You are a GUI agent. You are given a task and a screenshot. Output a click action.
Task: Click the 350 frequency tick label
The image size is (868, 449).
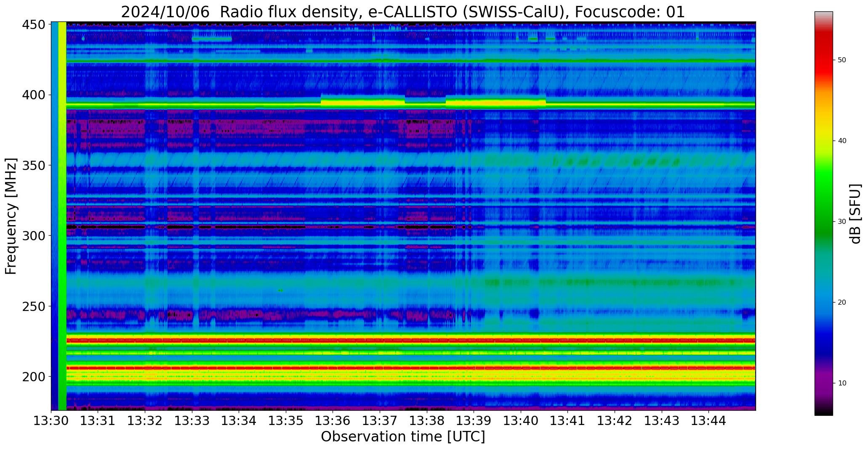[x=33, y=165]
